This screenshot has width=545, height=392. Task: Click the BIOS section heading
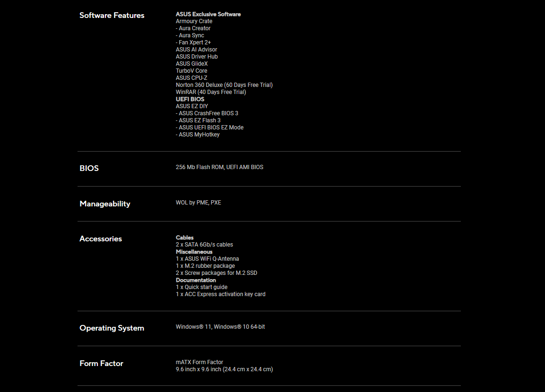(x=89, y=169)
